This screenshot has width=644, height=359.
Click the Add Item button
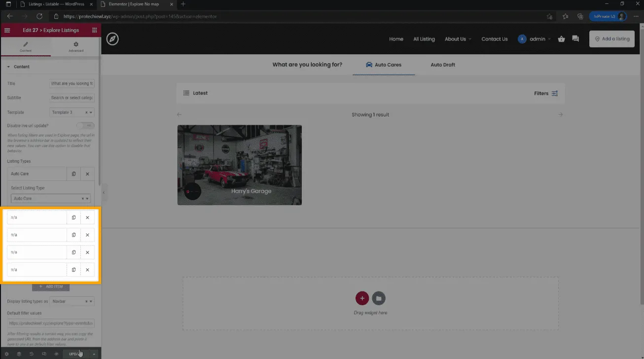coord(51,287)
